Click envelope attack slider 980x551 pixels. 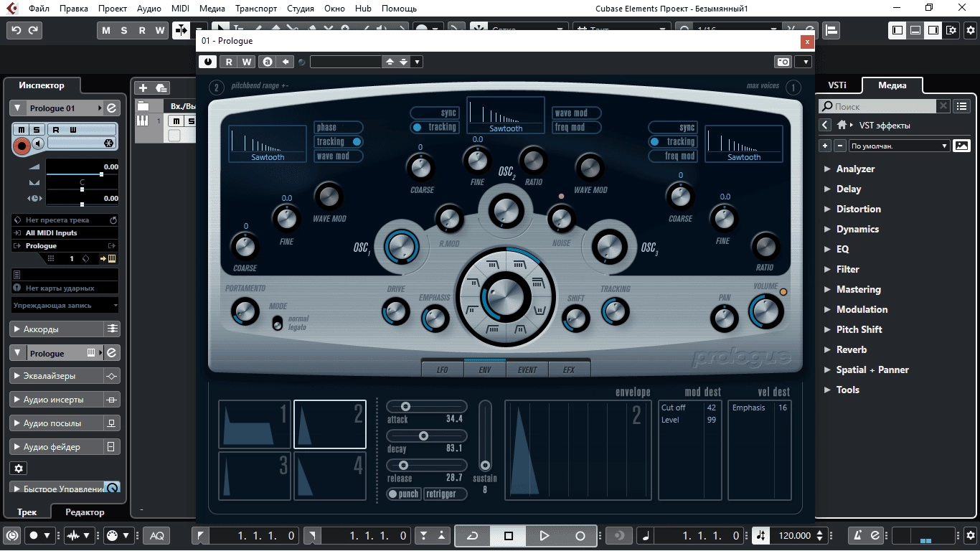427,407
